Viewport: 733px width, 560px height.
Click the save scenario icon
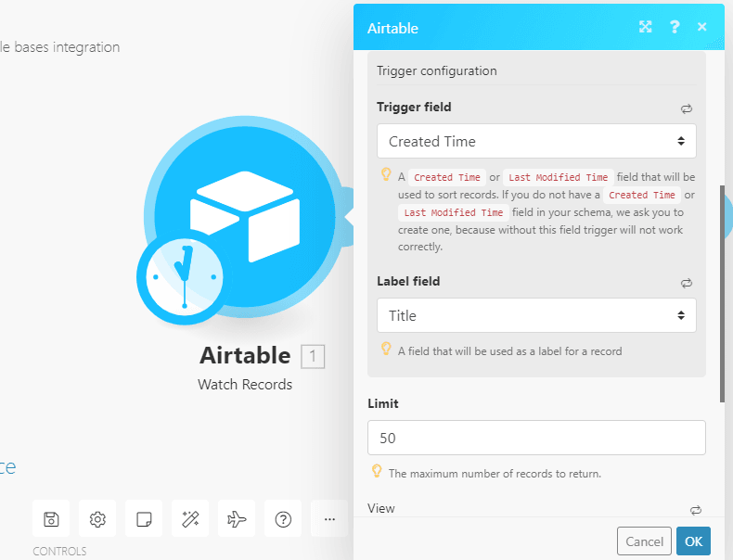(x=51, y=519)
